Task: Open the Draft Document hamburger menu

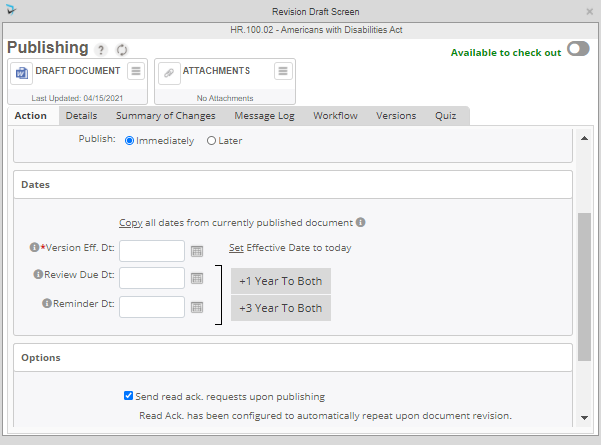Action: pos(136,71)
